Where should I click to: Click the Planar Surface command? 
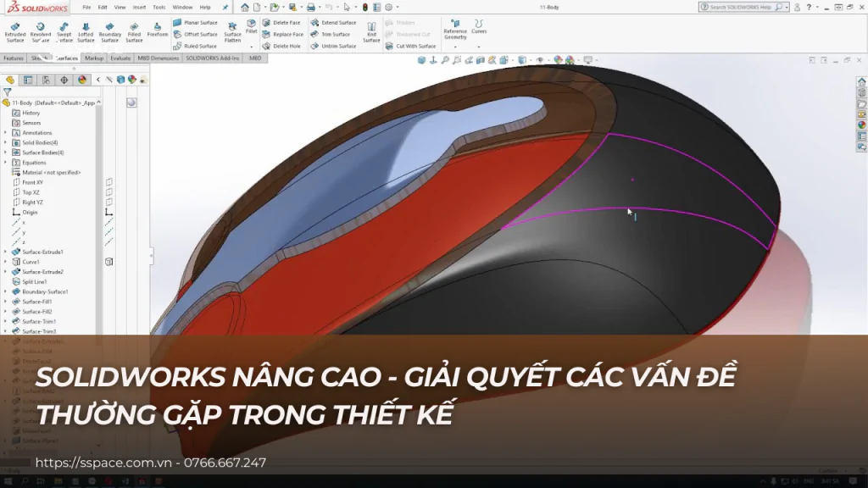click(195, 23)
